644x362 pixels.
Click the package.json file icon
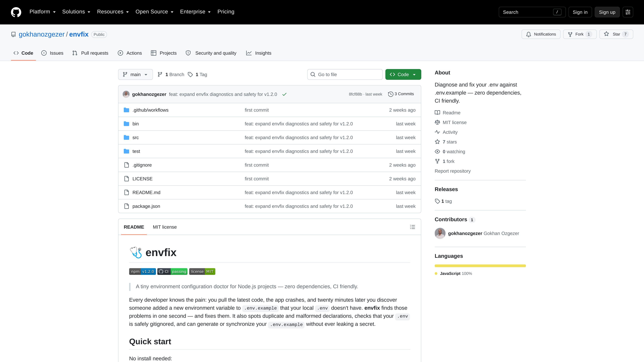[126, 206]
